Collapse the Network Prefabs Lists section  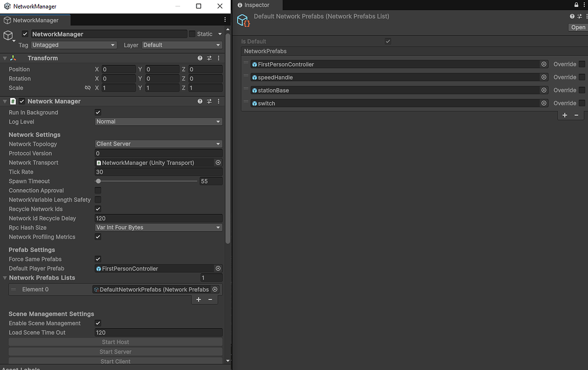click(5, 277)
